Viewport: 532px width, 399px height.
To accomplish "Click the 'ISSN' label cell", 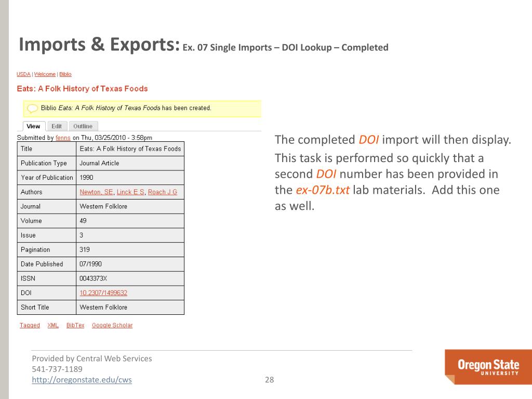I will pos(47,278).
